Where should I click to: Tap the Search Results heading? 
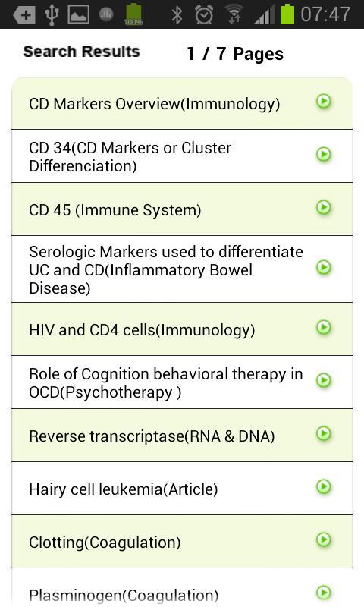(81, 52)
